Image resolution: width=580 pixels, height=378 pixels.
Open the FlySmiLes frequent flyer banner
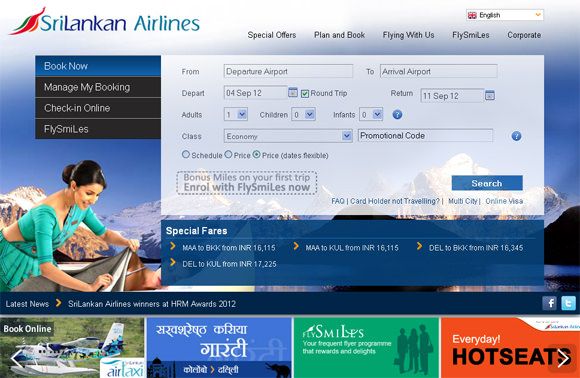pos(366,348)
